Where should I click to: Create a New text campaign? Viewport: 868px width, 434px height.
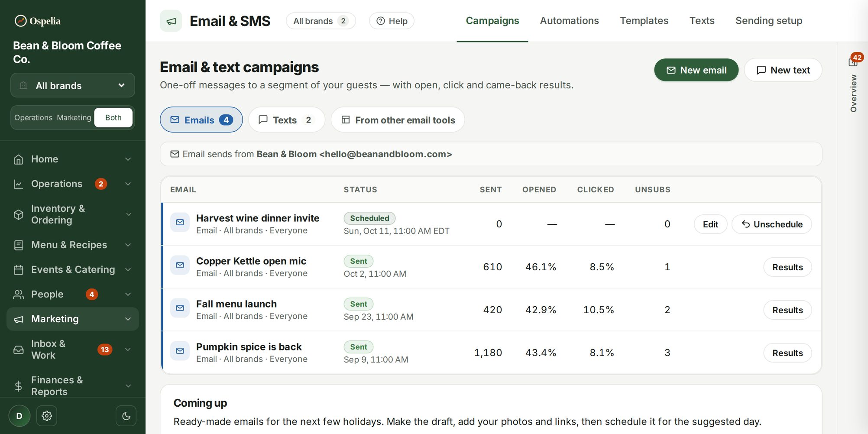(x=783, y=70)
